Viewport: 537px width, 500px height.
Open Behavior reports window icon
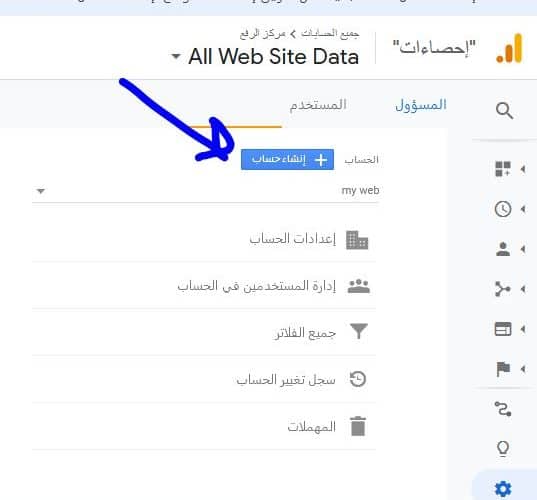(x=503, y=329)
